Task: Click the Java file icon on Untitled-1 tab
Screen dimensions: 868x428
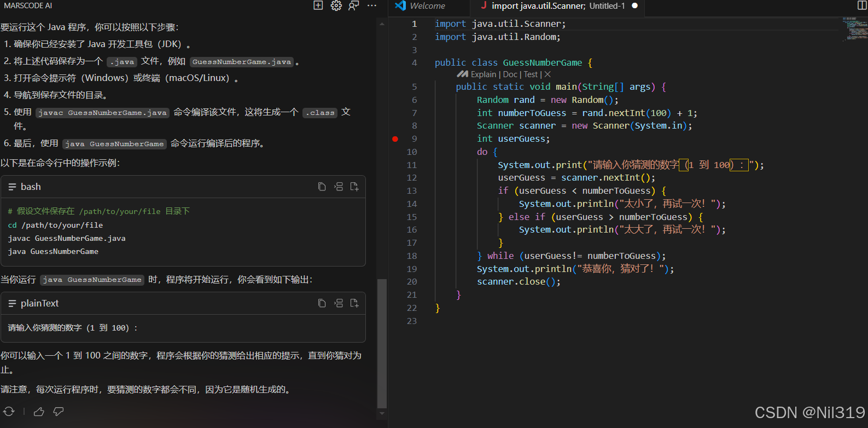Action: pos(483,5)
